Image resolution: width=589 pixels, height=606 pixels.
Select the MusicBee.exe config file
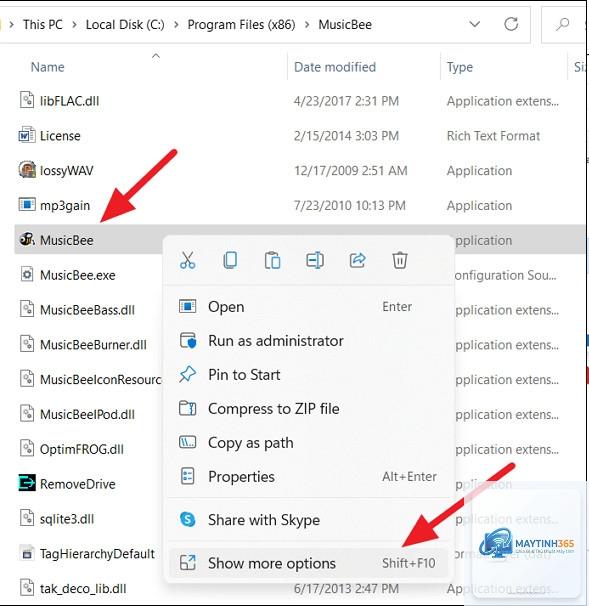(x=78, y=275)
